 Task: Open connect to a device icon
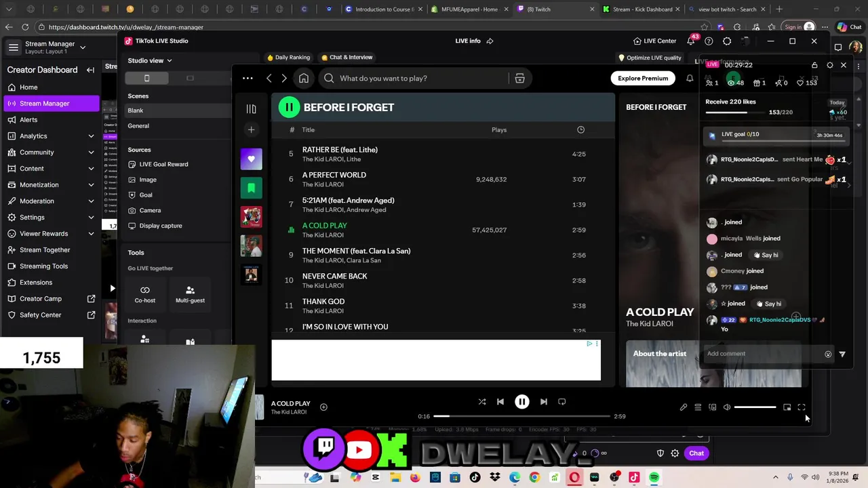[x=712, y=407]
